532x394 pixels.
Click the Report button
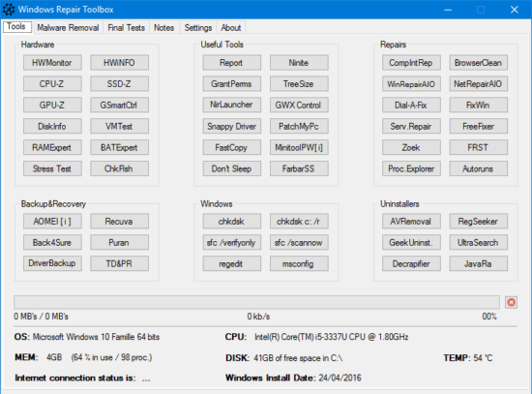click(232, 63)
